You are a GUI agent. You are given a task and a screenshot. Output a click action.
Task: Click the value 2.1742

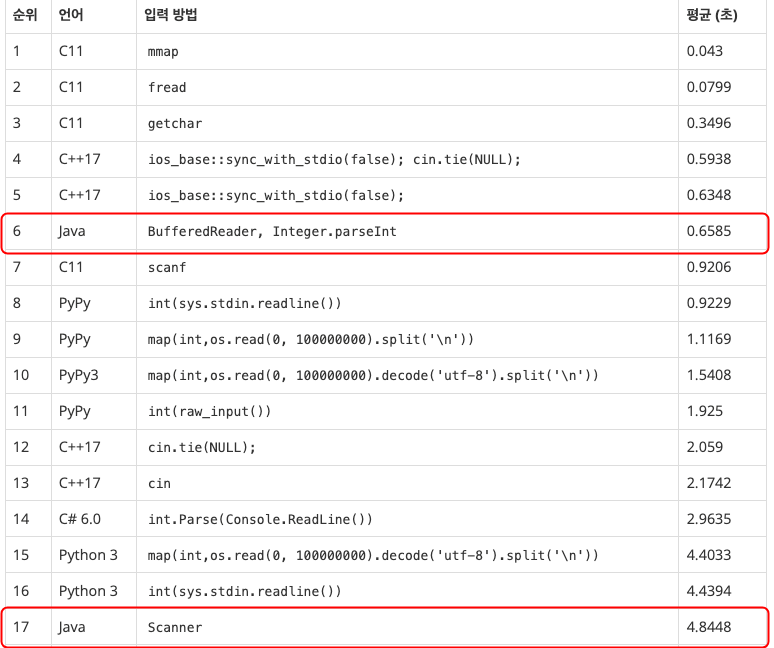[708, 484]
